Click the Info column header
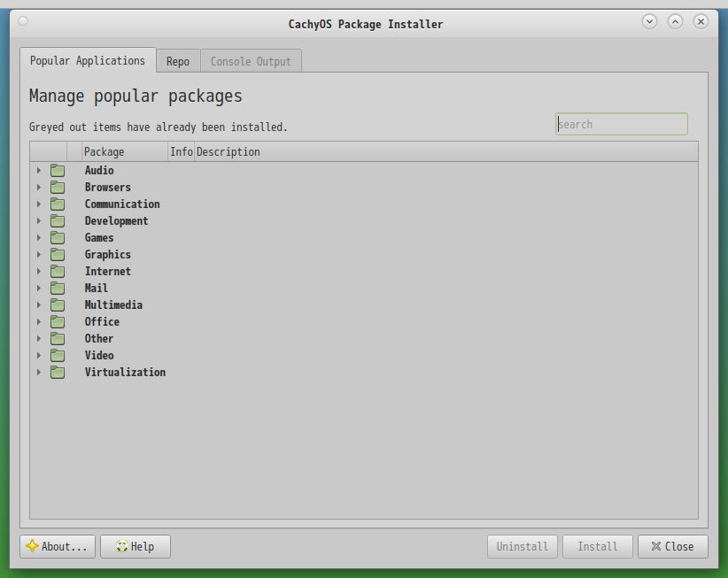The width and height of the screenshot is (728, 578). [181, 151]
